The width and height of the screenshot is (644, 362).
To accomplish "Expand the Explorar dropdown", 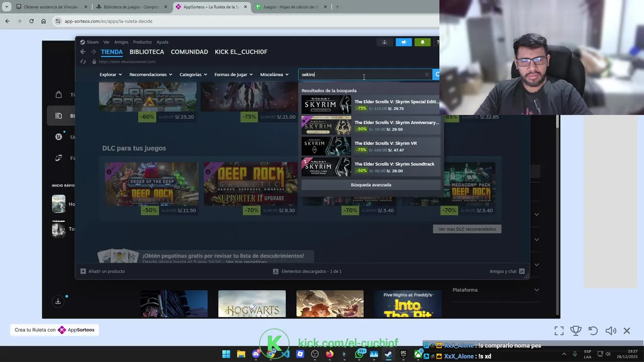I will tap(111, 74).
